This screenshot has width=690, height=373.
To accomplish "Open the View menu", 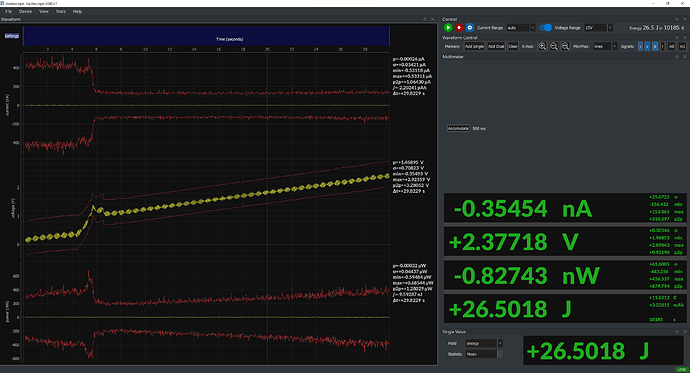I will [44, 11].
